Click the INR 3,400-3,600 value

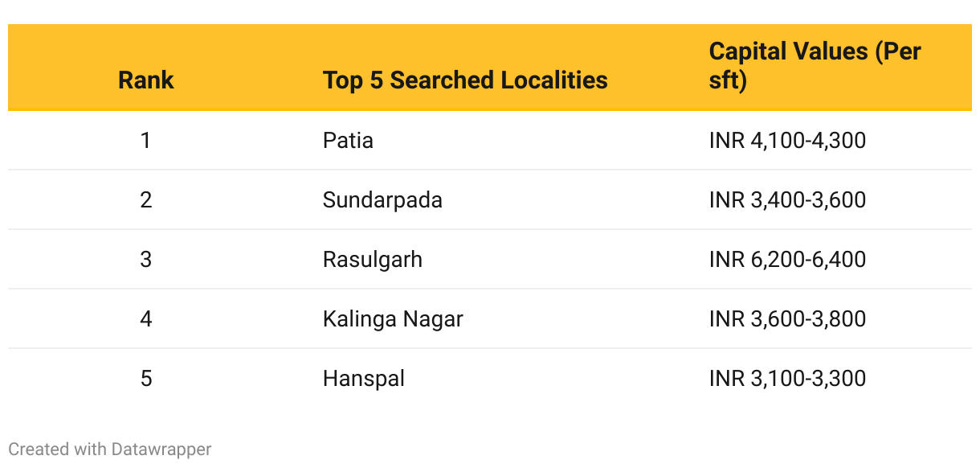point(787,199)
